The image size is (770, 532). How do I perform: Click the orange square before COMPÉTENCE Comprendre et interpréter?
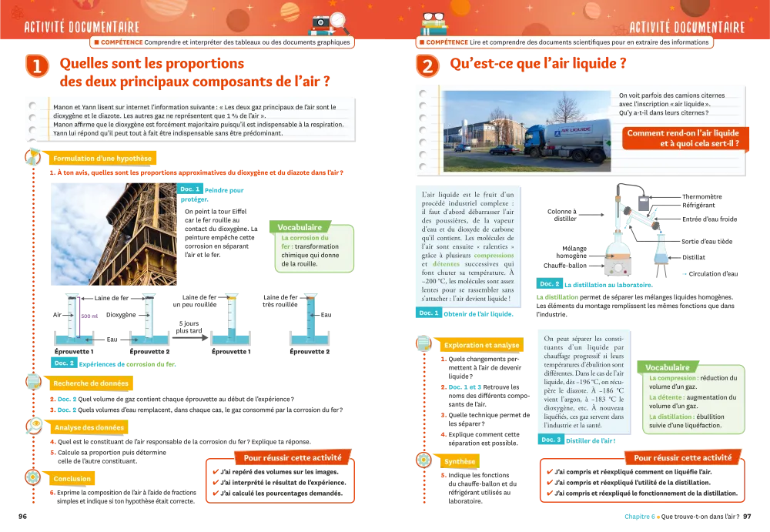tap(97, 42)
